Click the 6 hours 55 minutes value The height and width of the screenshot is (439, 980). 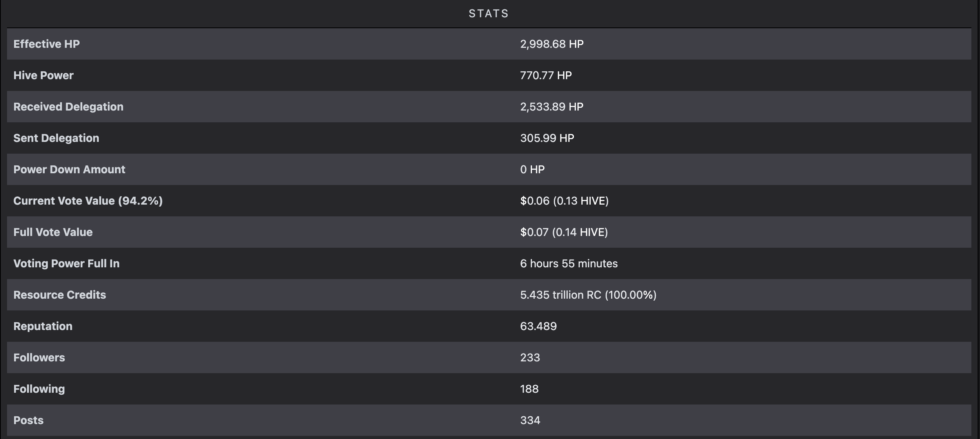pyautogui.click(x=569, y=263)
